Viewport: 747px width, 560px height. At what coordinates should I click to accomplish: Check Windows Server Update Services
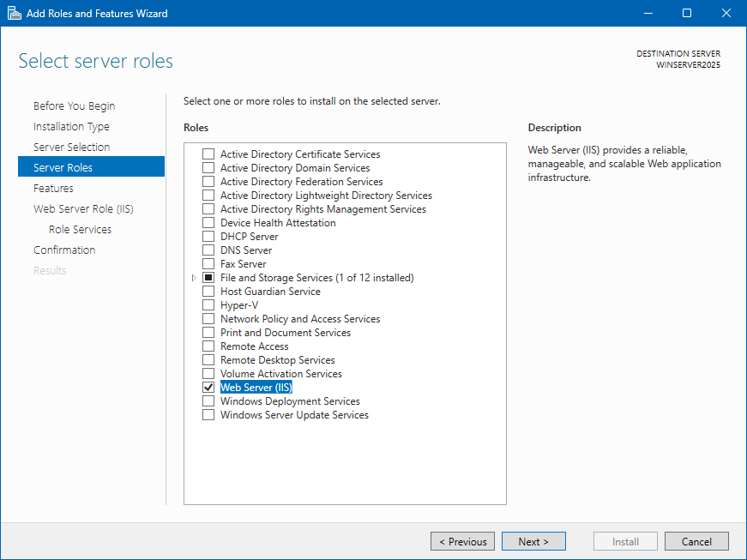click(208, 415)
